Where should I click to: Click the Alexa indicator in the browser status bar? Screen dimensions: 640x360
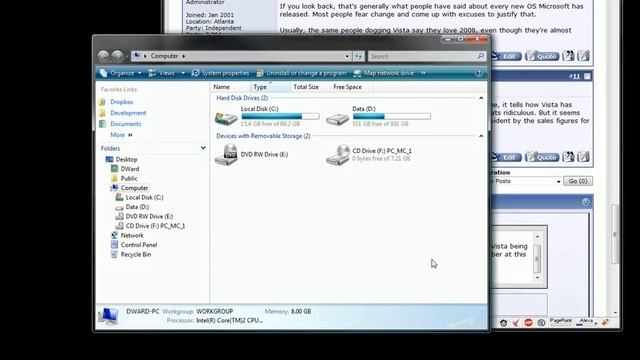point(586,322)
